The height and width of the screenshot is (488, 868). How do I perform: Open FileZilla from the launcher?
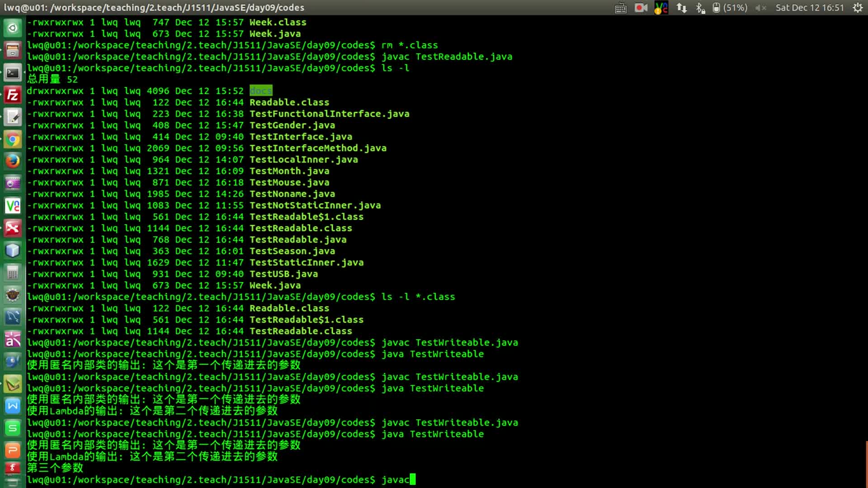[x=12, y=95]
